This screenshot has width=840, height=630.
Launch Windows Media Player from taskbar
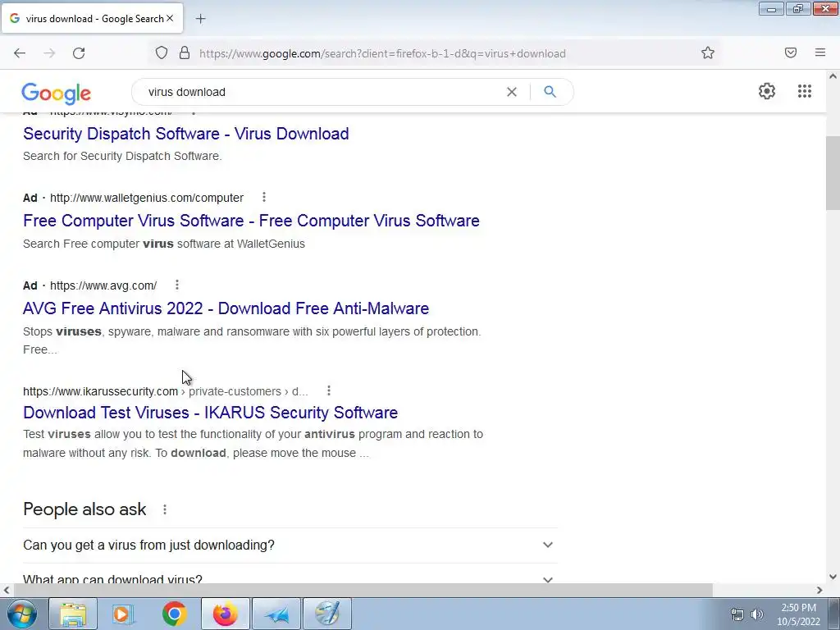click(123, 614)
